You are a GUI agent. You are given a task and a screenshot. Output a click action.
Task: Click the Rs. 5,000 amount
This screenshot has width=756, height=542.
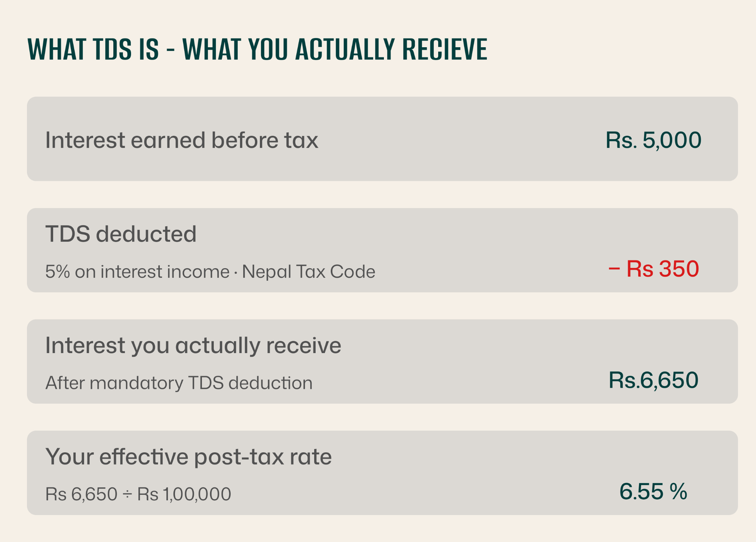[x=653, y=140]
